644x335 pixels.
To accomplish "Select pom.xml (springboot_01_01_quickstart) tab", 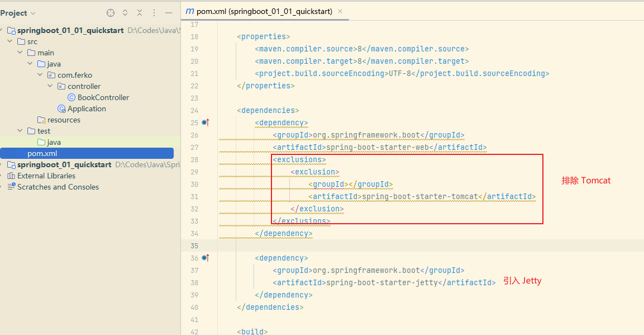I will [x=265, y=11].
